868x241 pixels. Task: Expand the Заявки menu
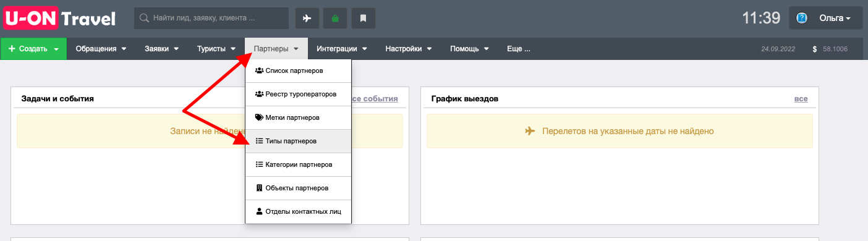161,49
